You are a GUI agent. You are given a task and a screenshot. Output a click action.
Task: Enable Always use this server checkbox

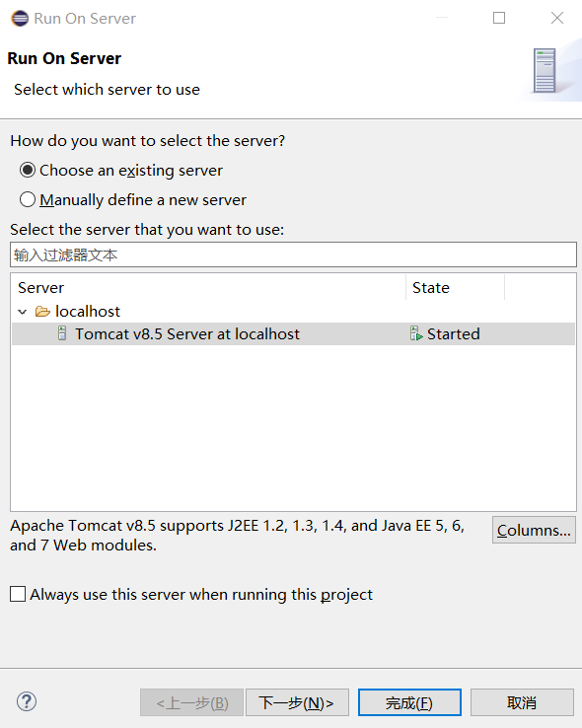(x=18, y=594)
